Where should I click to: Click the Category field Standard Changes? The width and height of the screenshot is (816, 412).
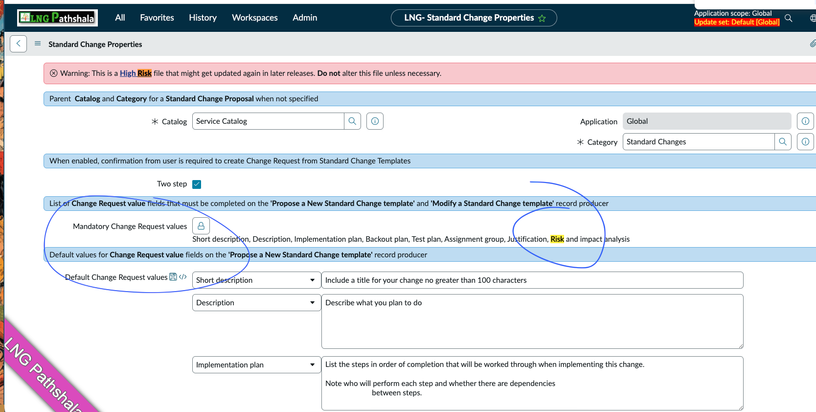point(698,141)
